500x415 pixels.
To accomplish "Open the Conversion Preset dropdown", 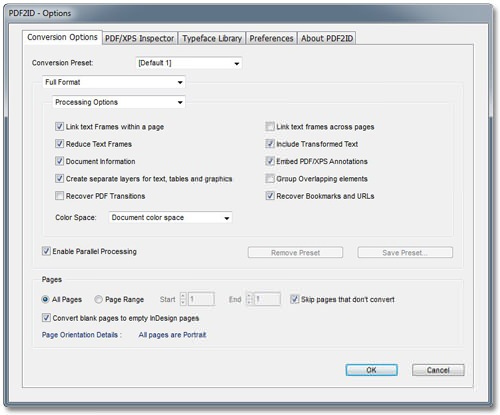I will pyautogui.click(x=189, y=63).
